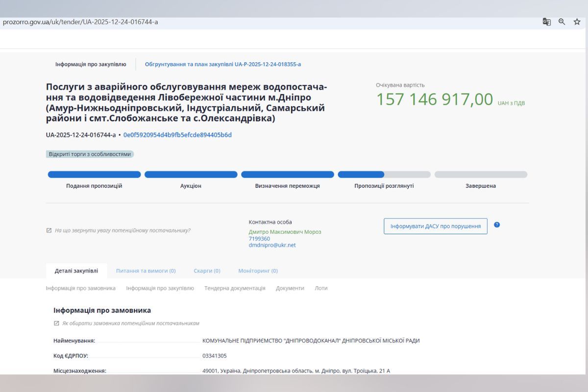Click the checklist icon beside supplier advice text
Image resolution: width=588 pixels, height=392 pixels.
[48, 229]
